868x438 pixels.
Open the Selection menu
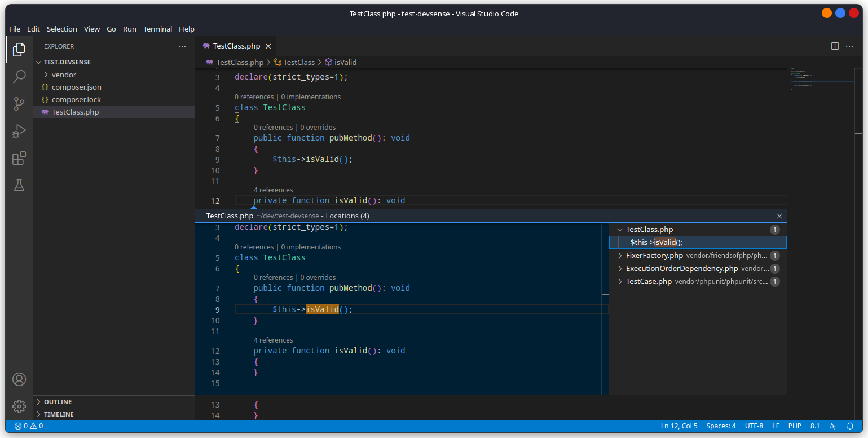click(x=61, y=29)
